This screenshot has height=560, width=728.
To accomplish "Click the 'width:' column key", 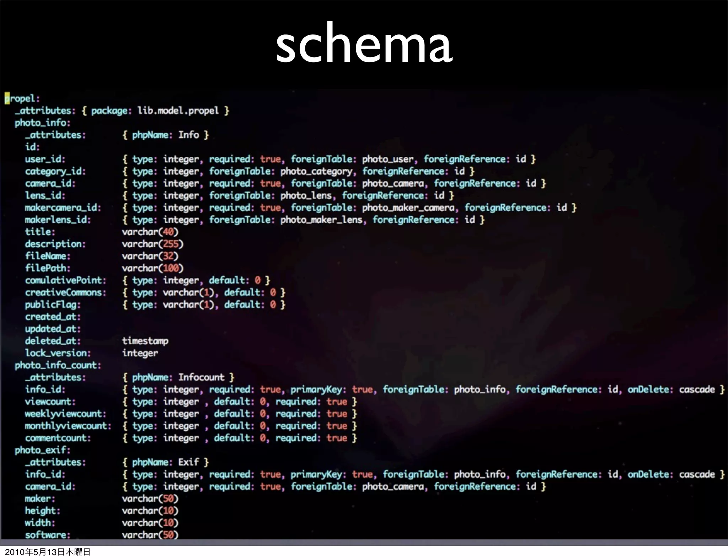I will click(x=40, y=523).
